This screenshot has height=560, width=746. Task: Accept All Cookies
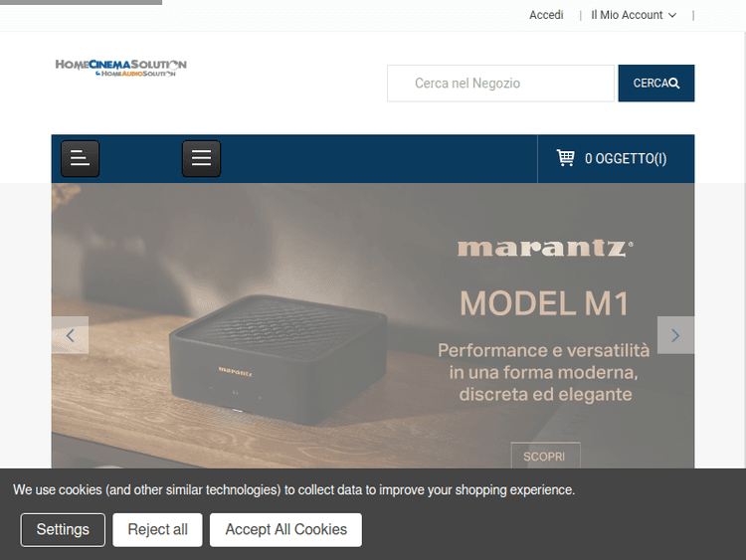(x=285, y=529)
